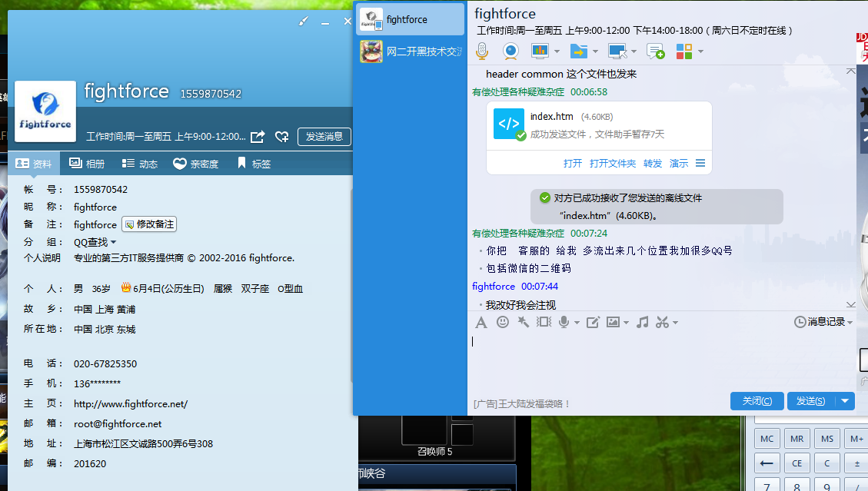The height and width of the screenshot is (491, 868).
Task: Open 消息记录 message history
Action: [823, 322]
